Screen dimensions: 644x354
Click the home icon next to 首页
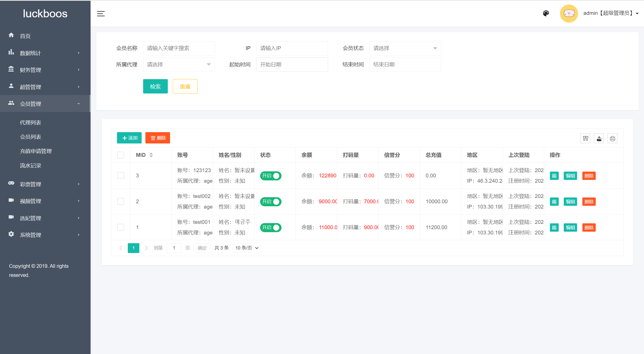(x=11, y=35)
